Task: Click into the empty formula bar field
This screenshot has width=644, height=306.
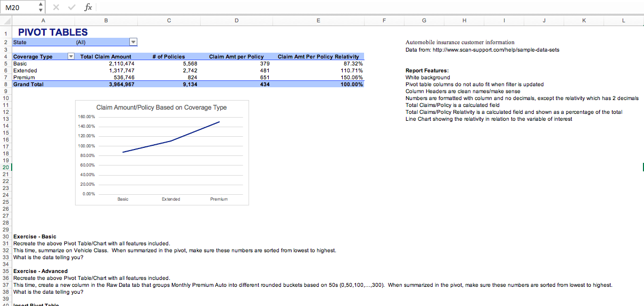Action: pos(369,7)
